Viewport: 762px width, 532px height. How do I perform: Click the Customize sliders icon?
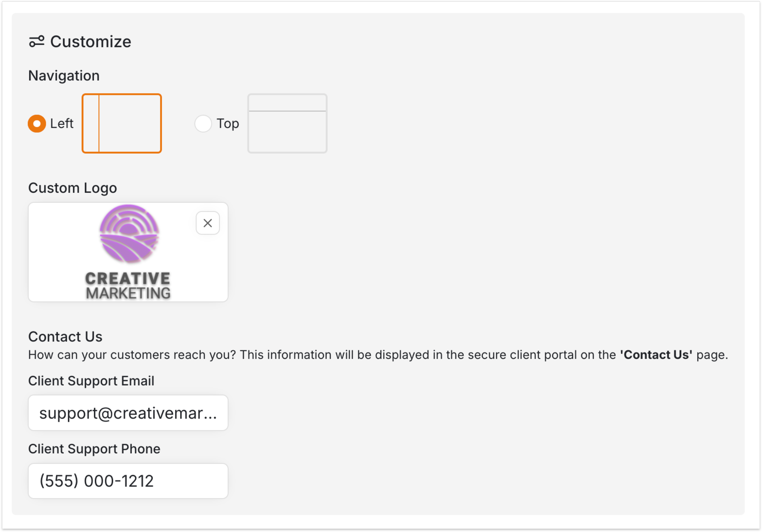[37, 42]
